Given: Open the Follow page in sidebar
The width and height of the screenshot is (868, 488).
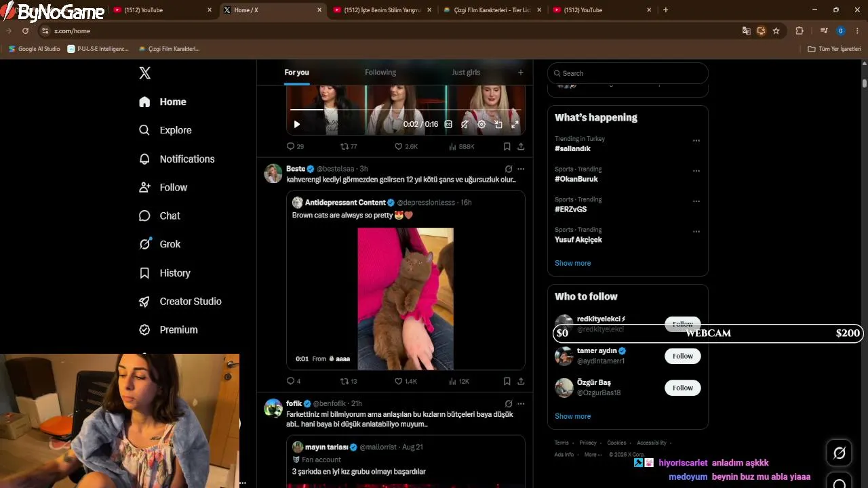Looking at the screenshot, I should pos(163,187).
